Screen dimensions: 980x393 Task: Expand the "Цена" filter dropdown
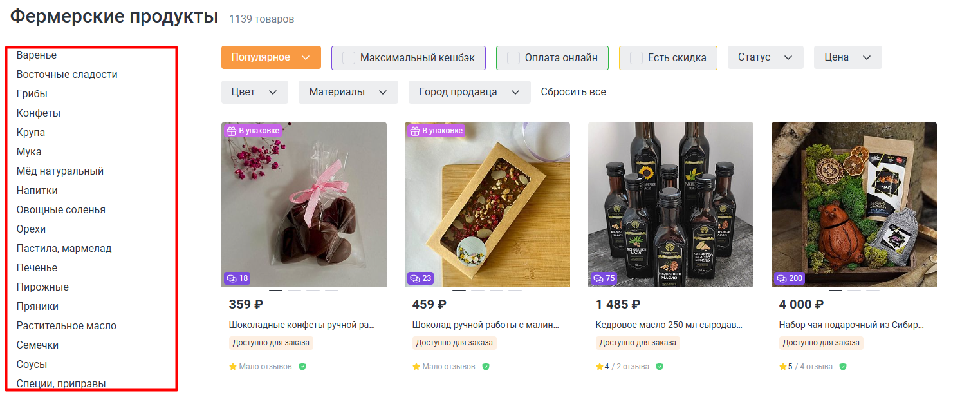pyautogui.click(x=847, y=57)
